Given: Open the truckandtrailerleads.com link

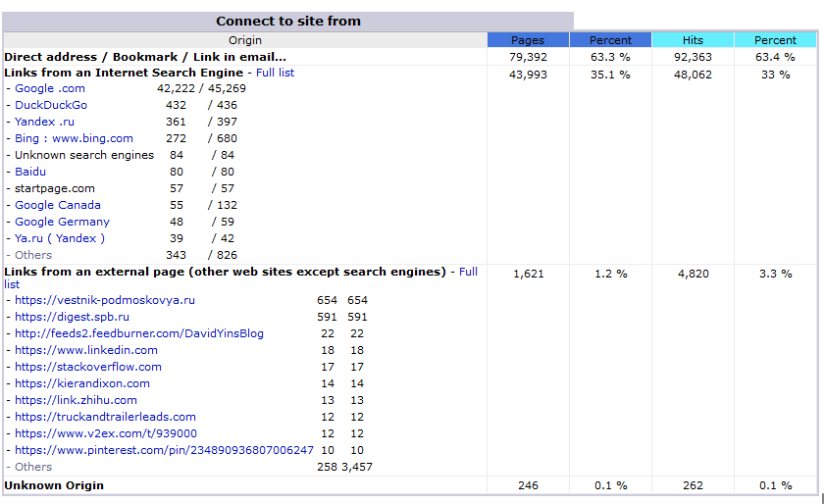Looking at the screenshot, I should [105, 417].
